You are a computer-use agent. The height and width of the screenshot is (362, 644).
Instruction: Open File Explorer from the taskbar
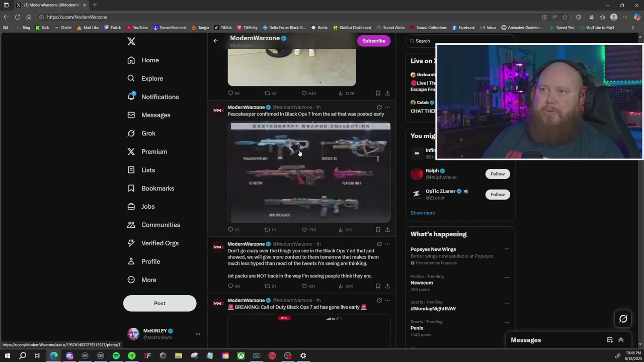[179, 355]
